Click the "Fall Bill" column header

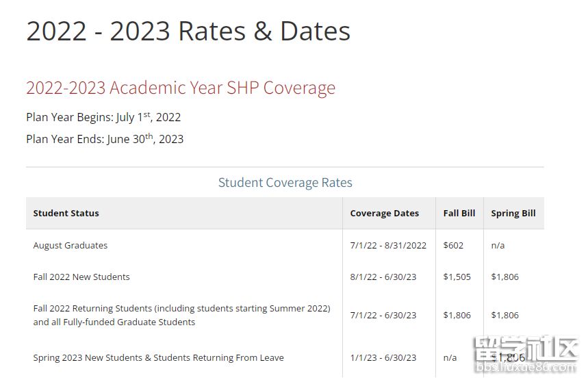pos(459,214)
